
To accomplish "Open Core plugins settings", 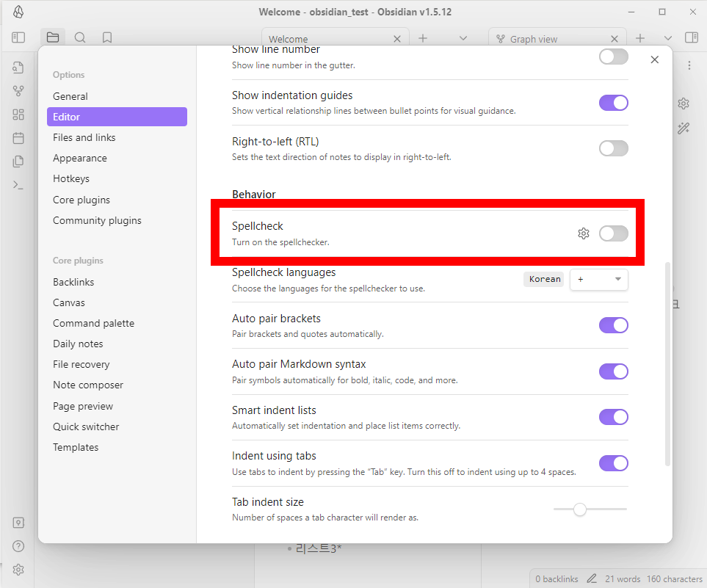I will coord(117,200).
